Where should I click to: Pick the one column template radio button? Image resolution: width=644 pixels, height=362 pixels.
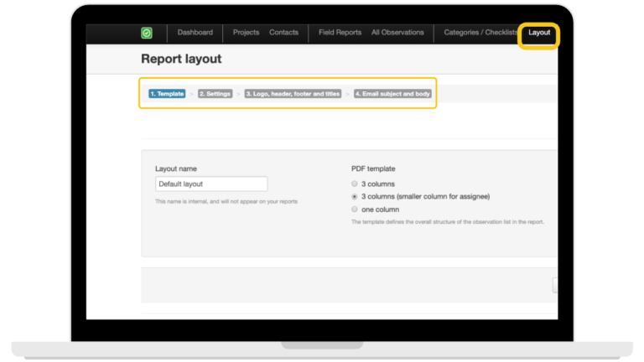pyautogui.click(x=355, y=209)
